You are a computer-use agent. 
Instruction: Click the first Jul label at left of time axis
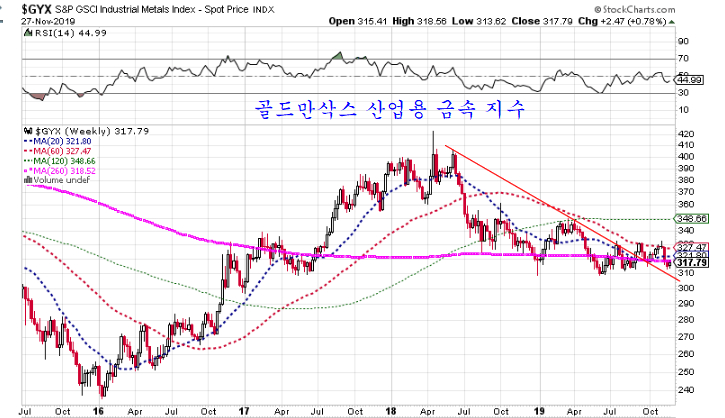tap(25, 411)
